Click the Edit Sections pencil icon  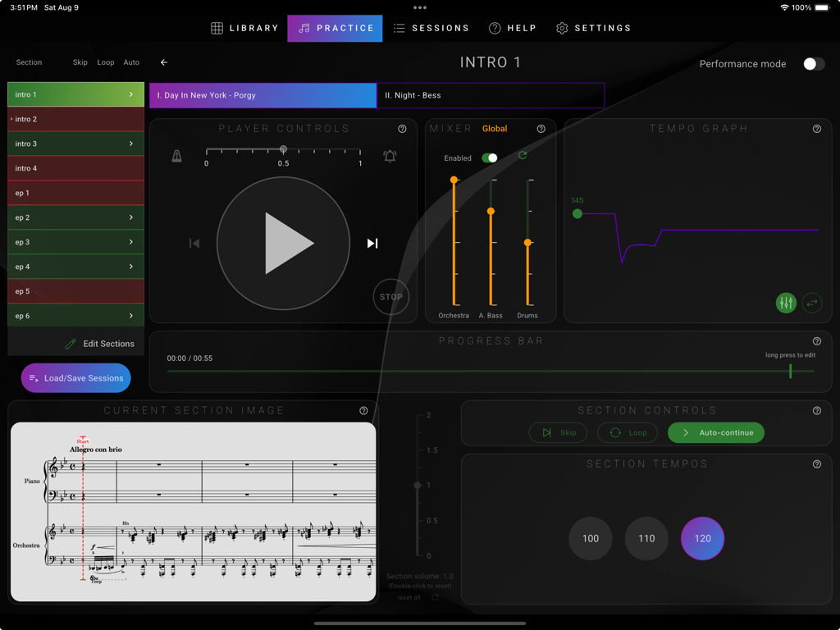coord(73,343)
